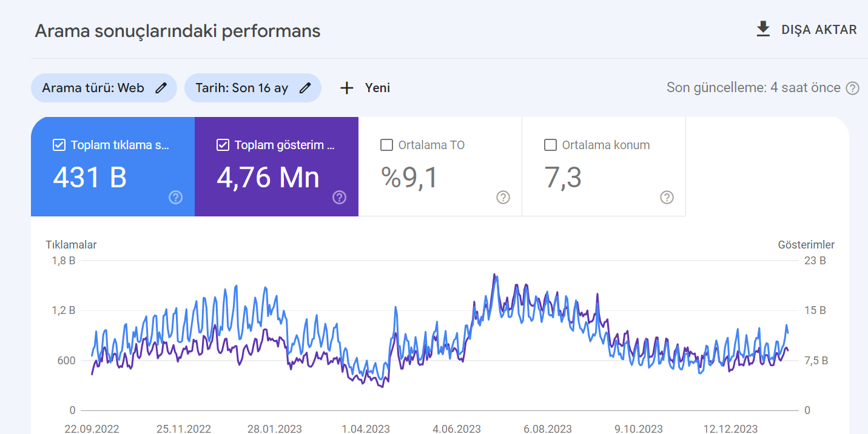This screenshot has width=868, height=434.
Task: Open help icon in Toplam tıklama card
Action: 176,197
